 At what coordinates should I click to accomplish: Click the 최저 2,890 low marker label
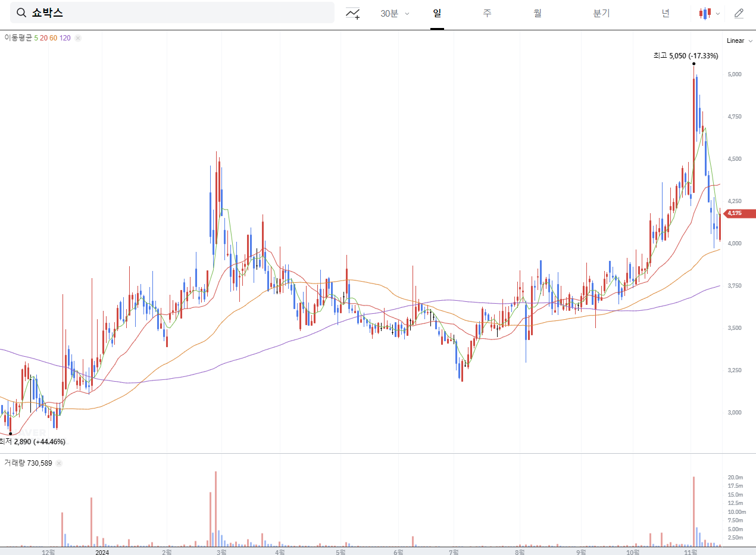[x=32, y=441]
